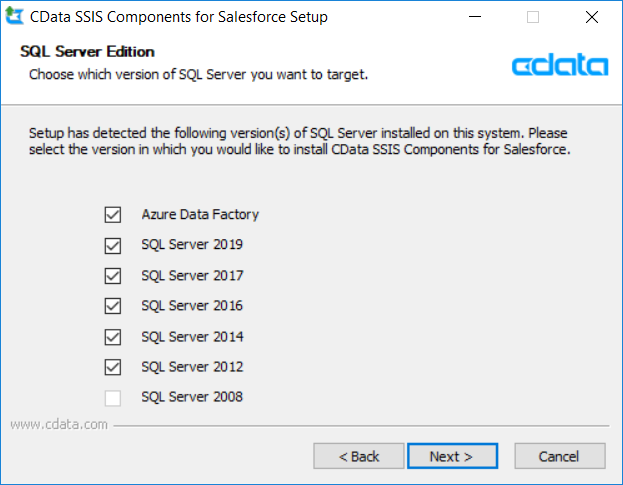The image size is (623, 485).
Task: Click the SQL Server Edition heading
Action: pos(87,52)
